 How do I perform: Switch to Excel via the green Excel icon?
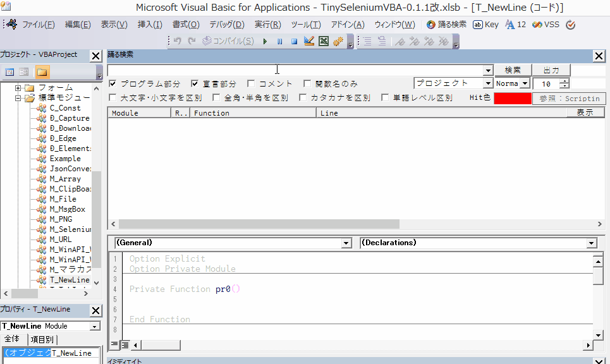click(324, 41)
